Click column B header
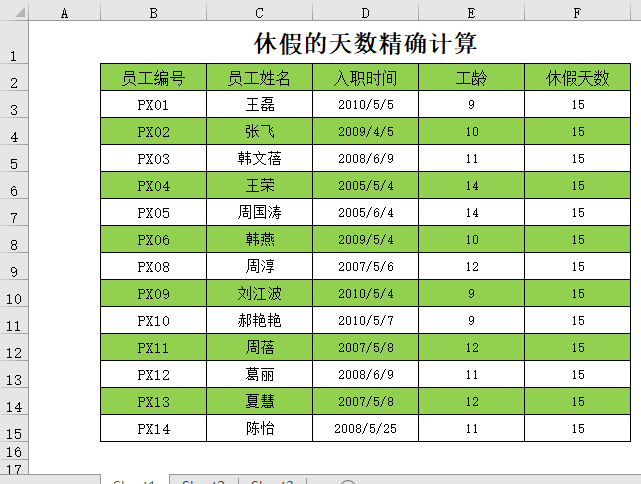 (153, 11)
